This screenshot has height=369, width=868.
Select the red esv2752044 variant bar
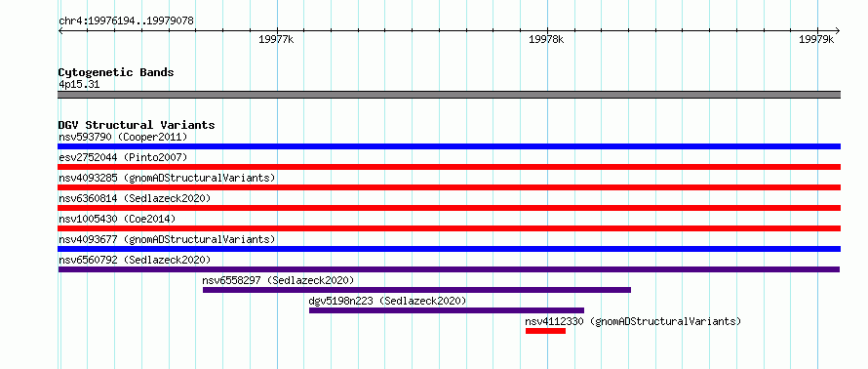[449, 167]
